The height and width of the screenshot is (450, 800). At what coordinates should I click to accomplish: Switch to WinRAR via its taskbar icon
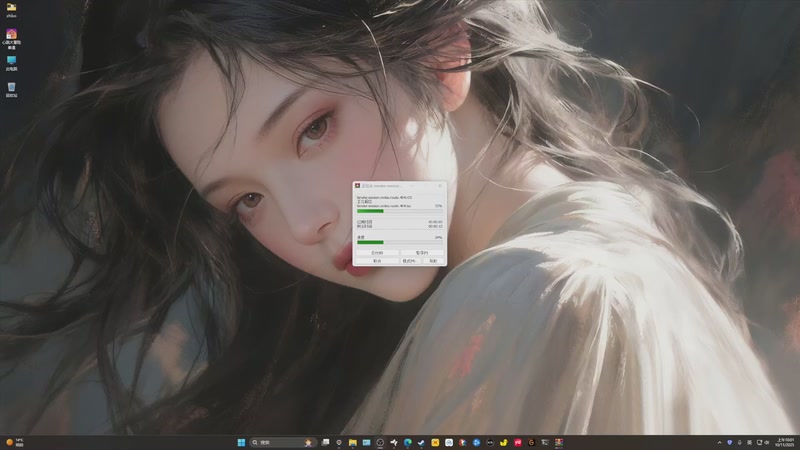point(559,442)
